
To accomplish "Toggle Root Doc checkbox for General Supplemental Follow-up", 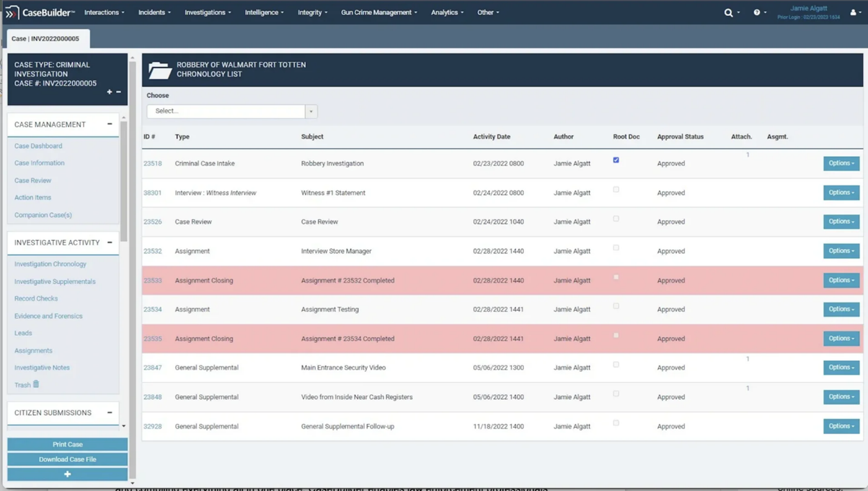I will click(616, 423).
